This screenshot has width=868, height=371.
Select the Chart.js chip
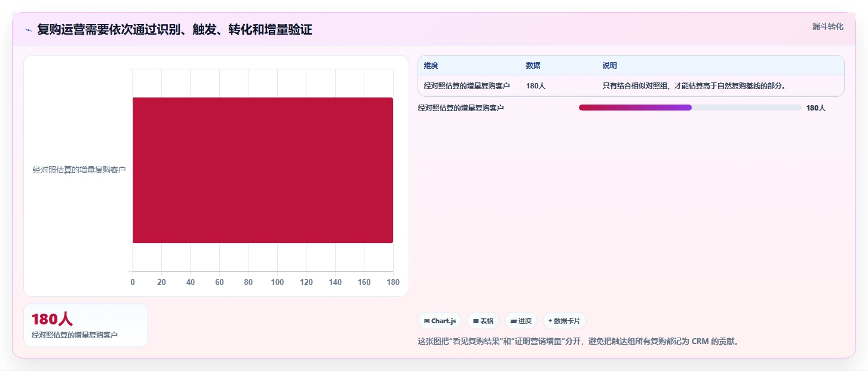tap(440, 321)
